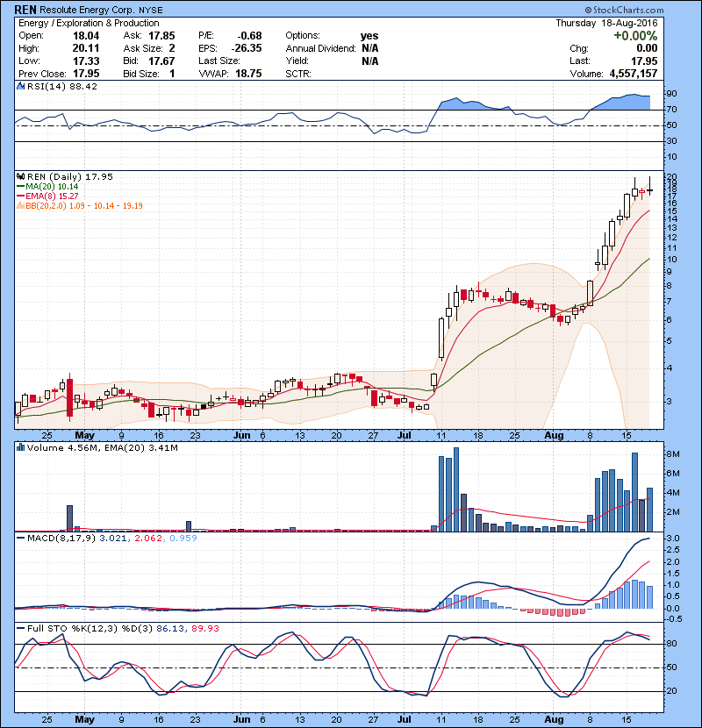Viewport: 702px width, 728px height.
Task: Click the red EMA(8) legend line
Action: (x=20, y=196)
